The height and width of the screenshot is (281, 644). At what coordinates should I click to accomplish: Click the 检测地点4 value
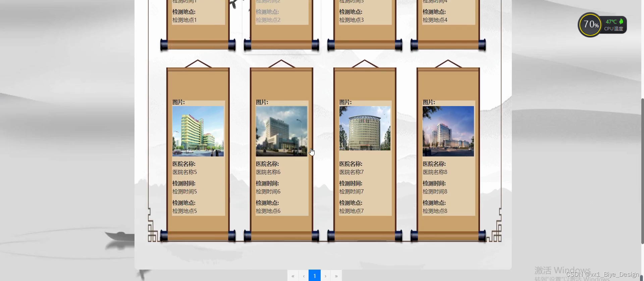[x=435, y=20]
